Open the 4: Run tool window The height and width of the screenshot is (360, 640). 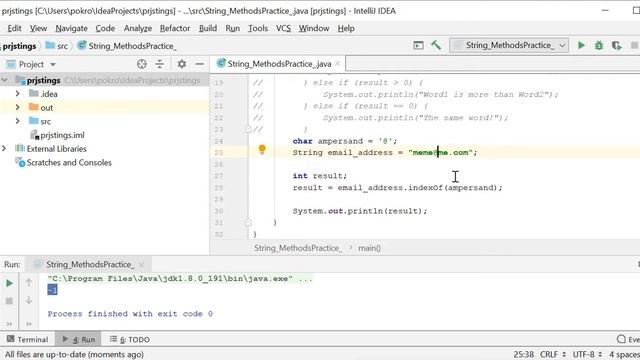click(79, 339)
